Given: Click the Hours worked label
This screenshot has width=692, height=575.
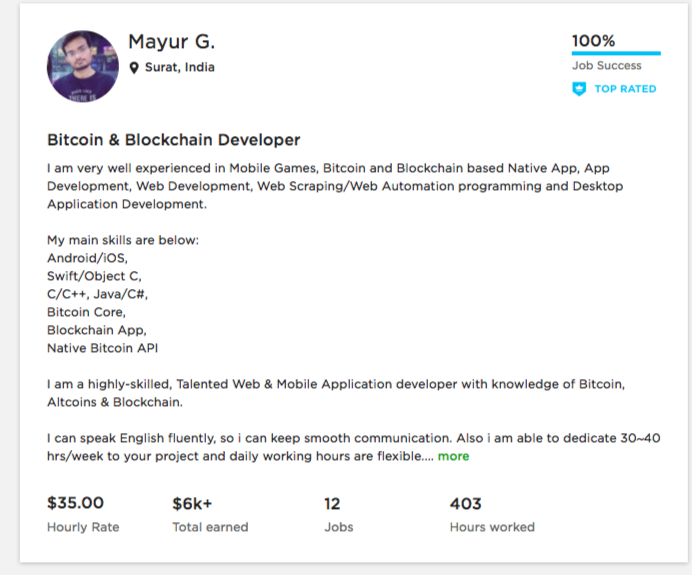Looking at the screenshot, I should [x=492, y=527].
